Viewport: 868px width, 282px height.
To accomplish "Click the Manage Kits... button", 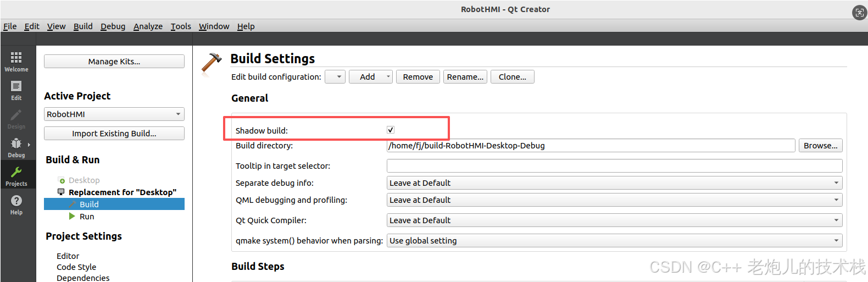I will [114, 62].
